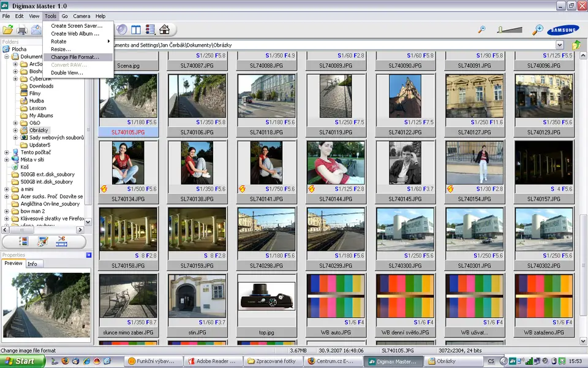Image resolution: width=588 pixels, height=368 pixels.
Task: Open the folder path dropdown arrow
Action: 559,45
